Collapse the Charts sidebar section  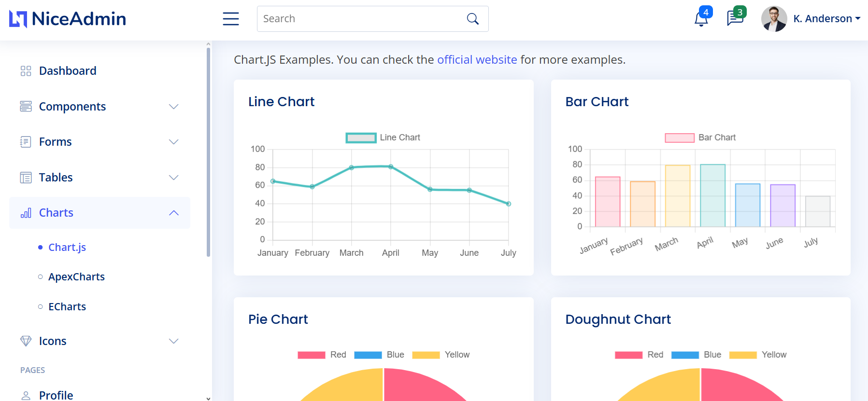click(x=174, y=213)
